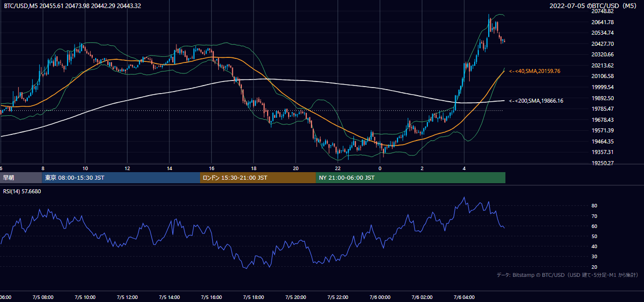Click hour tick 4 under price chart
Viewport: 644px width, 302px height.
point(465,169)
